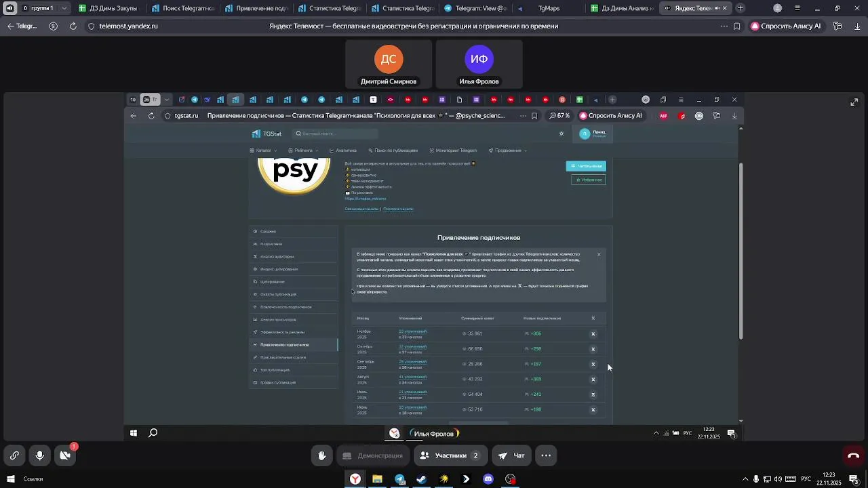The width and height of the screenshot is (868, 488).
Task: Bookmark the Telemost page
Action: tap(737, 26)
